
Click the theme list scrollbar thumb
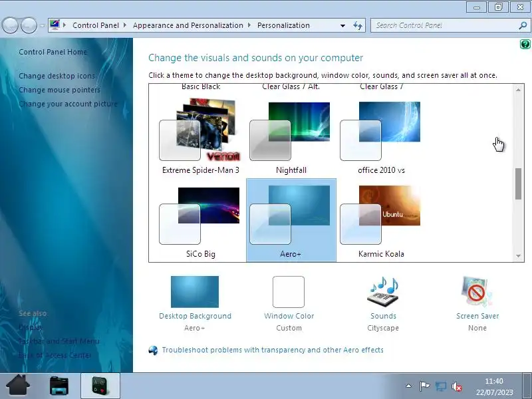[x=518, y=184]
